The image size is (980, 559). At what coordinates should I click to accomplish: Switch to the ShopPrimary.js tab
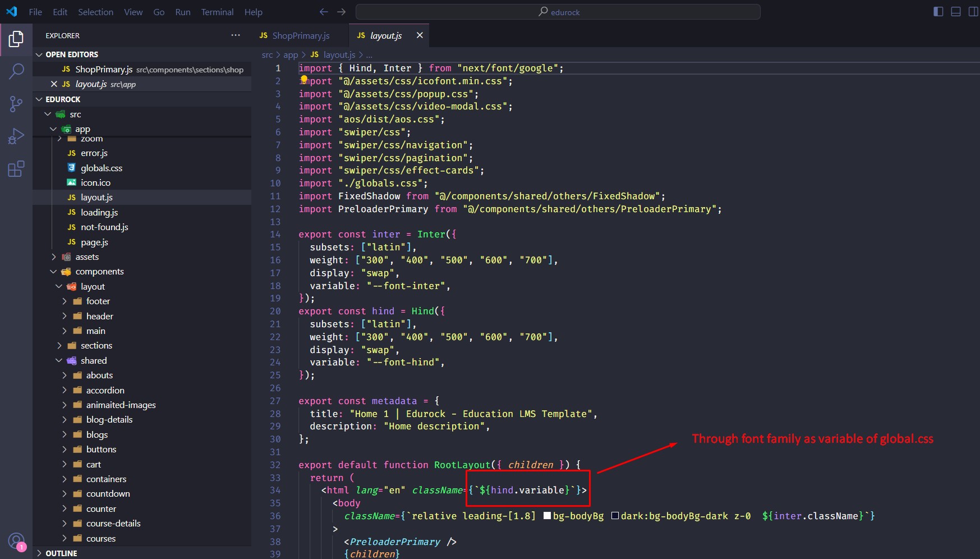point(300,35)
